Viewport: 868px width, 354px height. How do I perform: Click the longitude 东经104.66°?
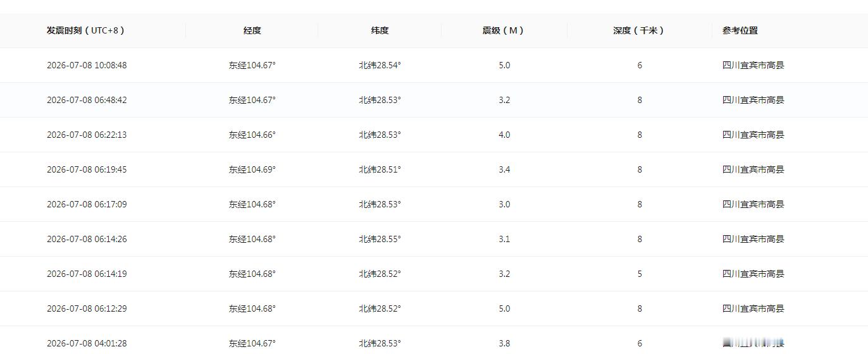[x=252, y=135]
